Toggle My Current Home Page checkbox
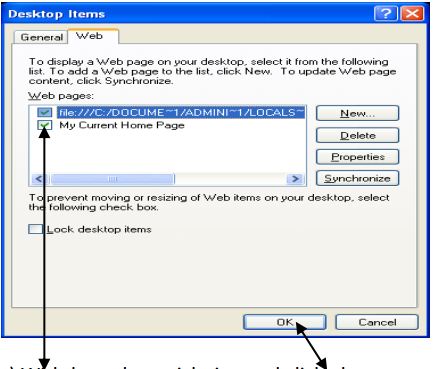 pos(45,125)
